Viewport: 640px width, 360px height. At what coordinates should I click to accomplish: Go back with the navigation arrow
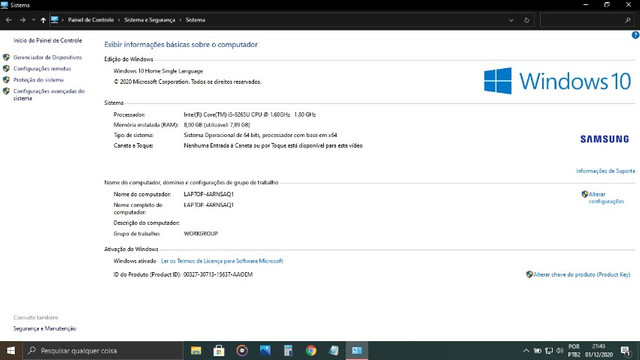[9, 20]
